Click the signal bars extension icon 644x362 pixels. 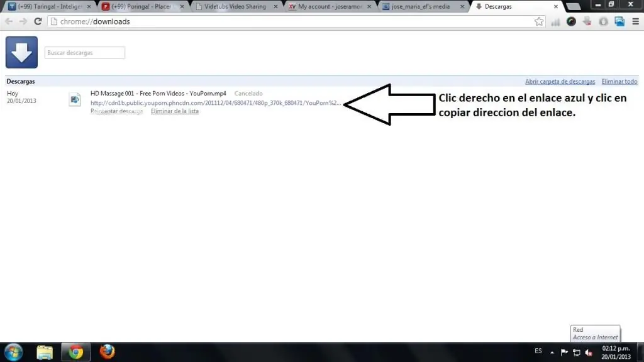click(x=555, y=22)
